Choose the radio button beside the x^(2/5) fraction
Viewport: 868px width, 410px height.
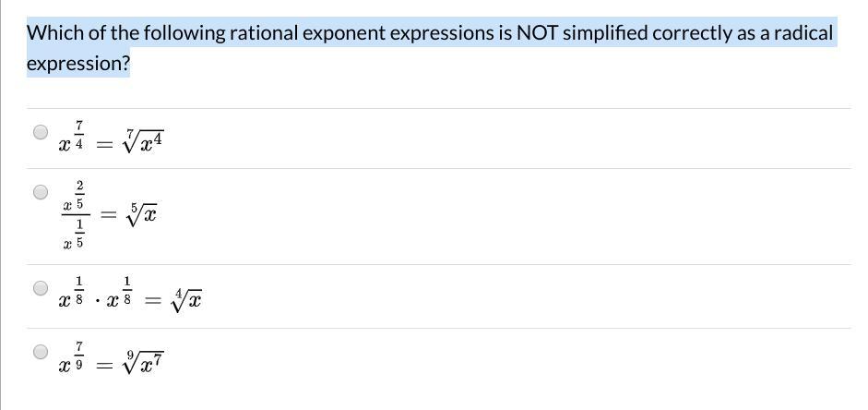click(41, 192)
